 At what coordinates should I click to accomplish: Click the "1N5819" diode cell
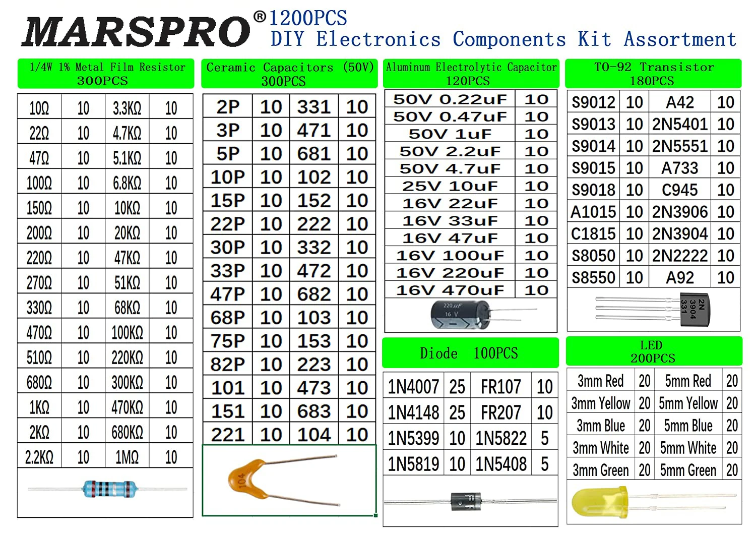click(413, 463)
